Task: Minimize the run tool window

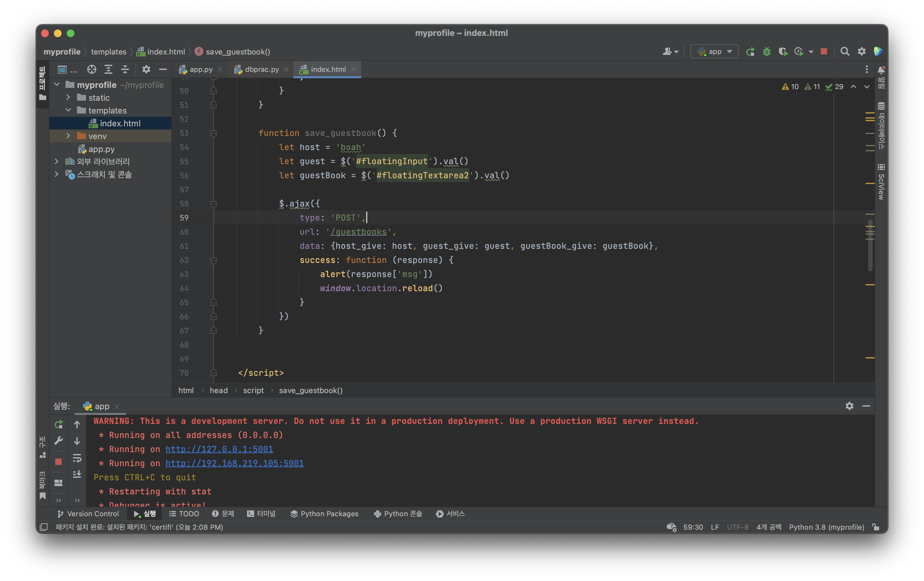Action: [866, 406]
